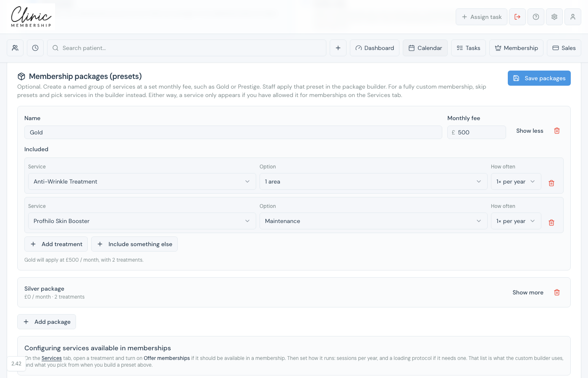
Task: Switch to the Calendar tab
Action: click(425, 48)
